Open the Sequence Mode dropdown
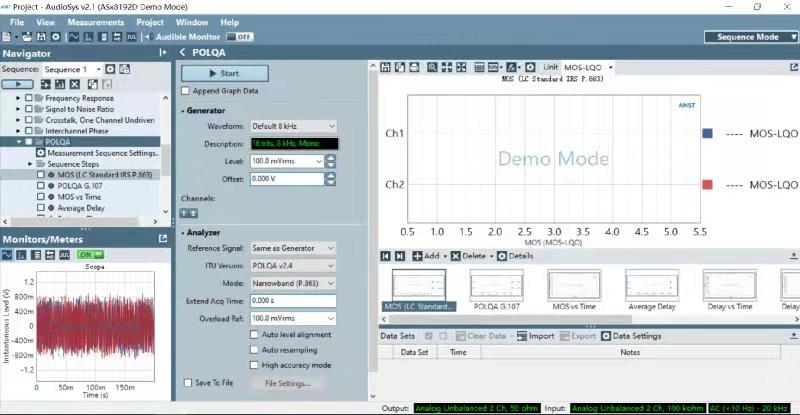The height and width of the screenshot is (415, 800). click(x=751, y=37)
